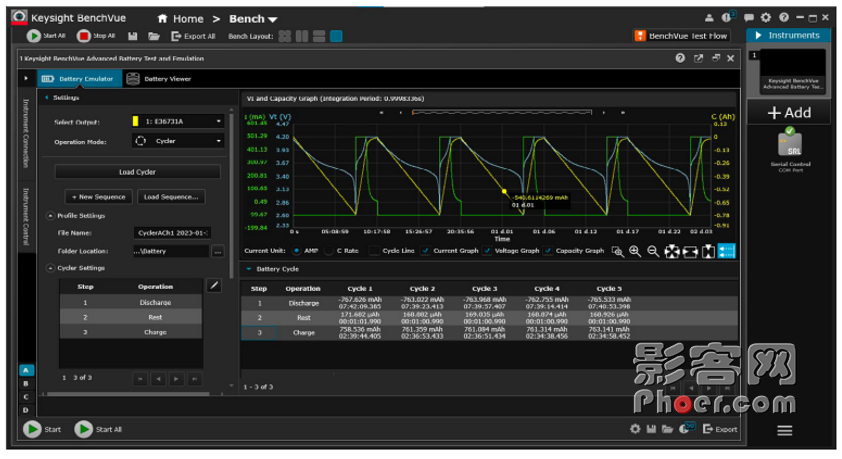This screenshot has height=459, width=842.
Task: Click the zoom out magnifier on graph toolbar
Action: click(x=653, y=251)
